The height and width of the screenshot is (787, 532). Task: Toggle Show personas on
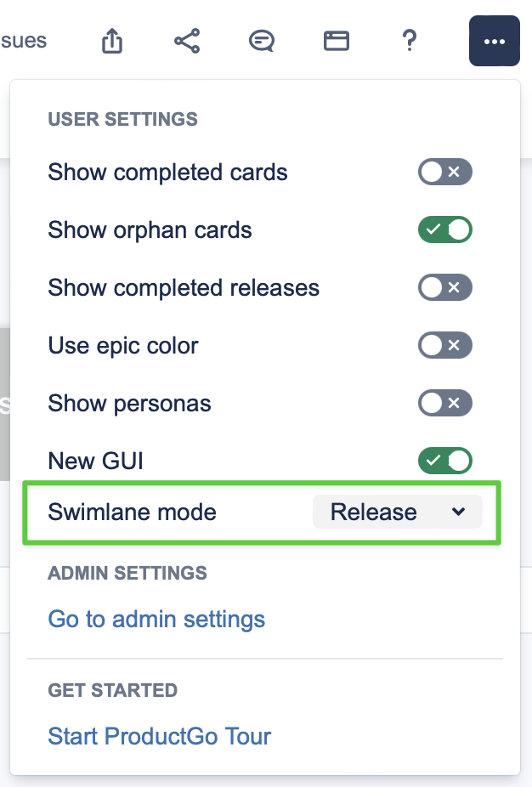444,404
